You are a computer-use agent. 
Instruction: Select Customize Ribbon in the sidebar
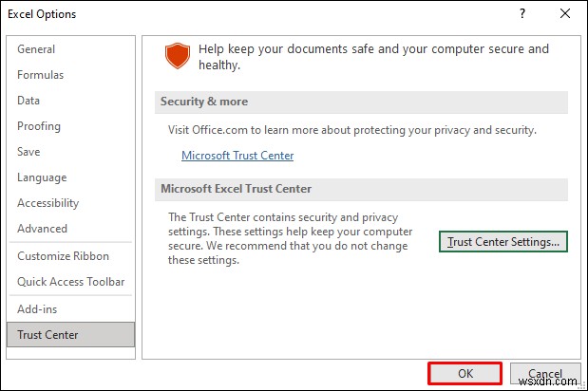pyautogui.click(x=63, y=256)
